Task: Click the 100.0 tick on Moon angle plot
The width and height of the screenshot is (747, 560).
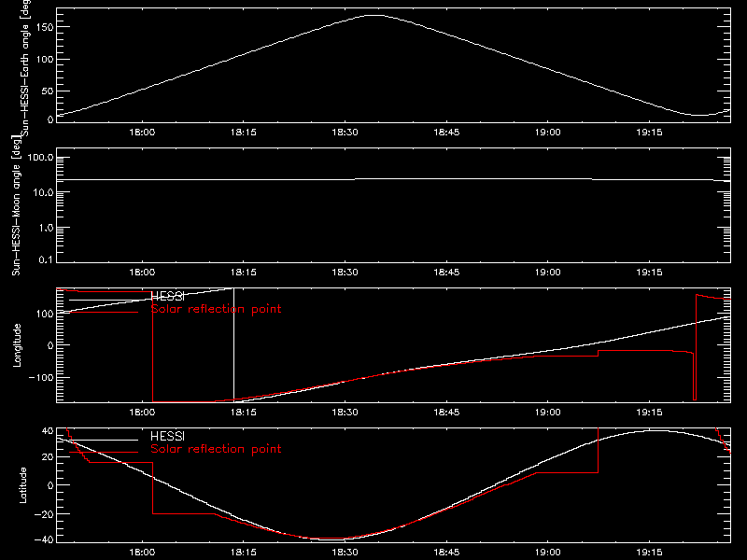Action: (41, 158)
